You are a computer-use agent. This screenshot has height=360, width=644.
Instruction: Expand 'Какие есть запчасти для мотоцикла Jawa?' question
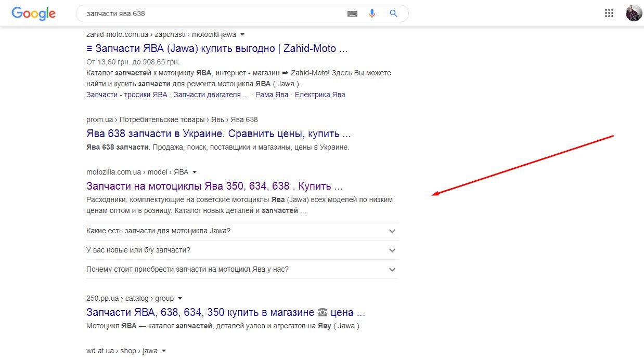point(242,231)
